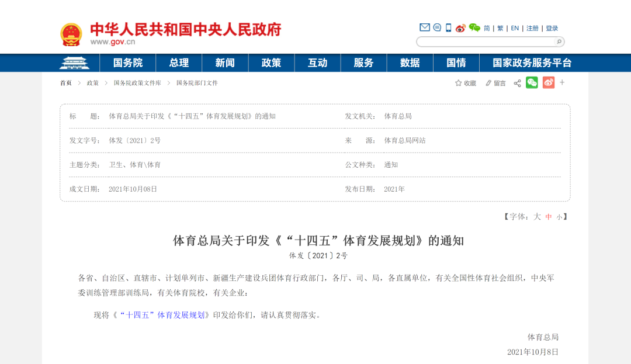The image size is (631, 364).
Task: Switch language to EN
Action: pyautogui.click(x=515, y=28)
